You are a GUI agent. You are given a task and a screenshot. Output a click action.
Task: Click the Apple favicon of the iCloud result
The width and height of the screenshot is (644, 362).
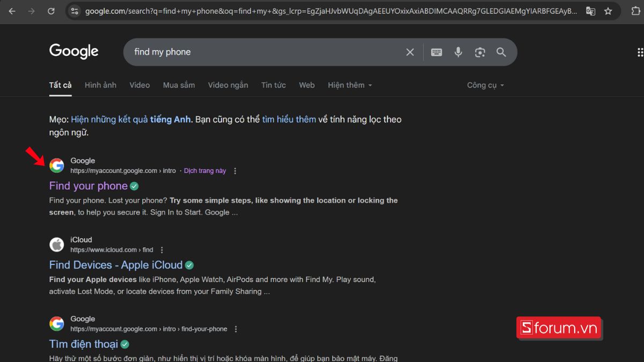57,245
